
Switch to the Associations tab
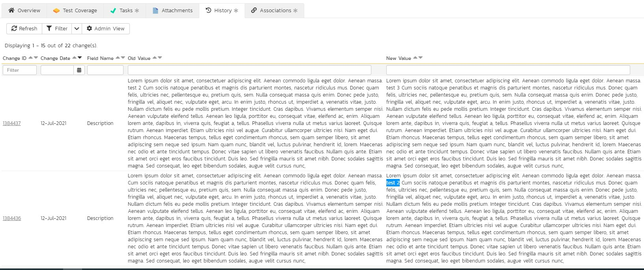pyautogui.click(x=274, y=11)
